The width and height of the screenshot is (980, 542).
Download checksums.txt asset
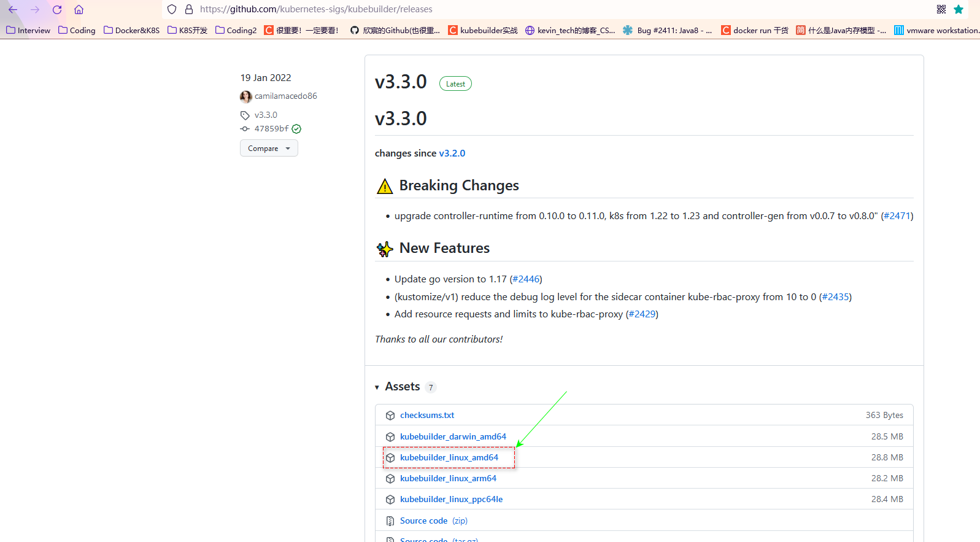(427, 415)
